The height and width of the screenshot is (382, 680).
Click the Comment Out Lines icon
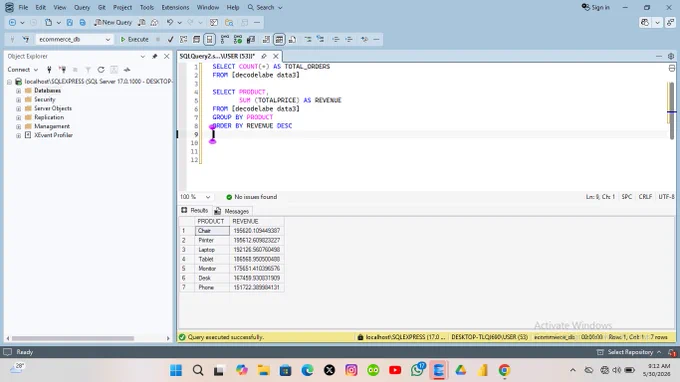coord(308,39)
